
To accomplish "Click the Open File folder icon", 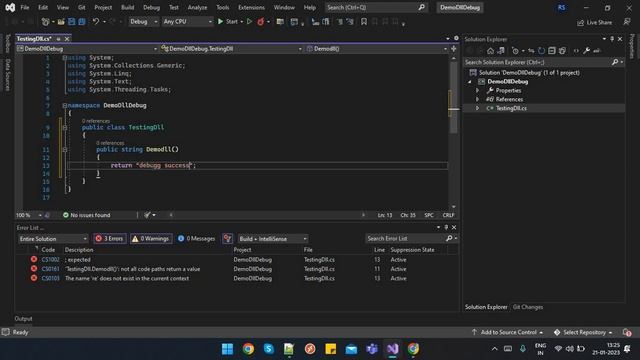I will [x=61, y=22].
